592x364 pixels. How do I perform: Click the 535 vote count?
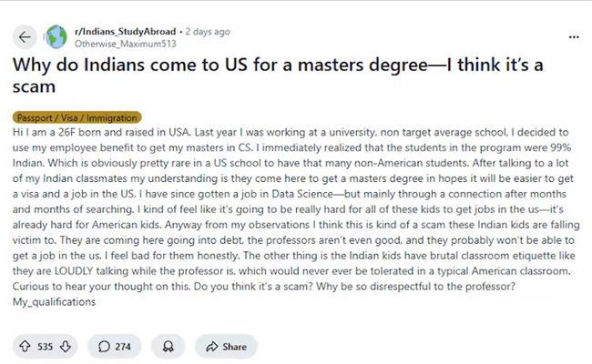[44, 347]
